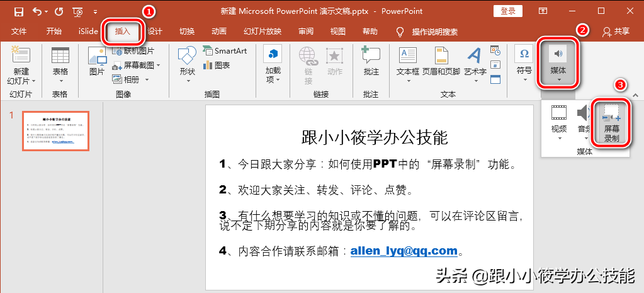The image size is (644, 293).
Task: Open the 帮助 (Help) tab
Action: pos(370,32)
